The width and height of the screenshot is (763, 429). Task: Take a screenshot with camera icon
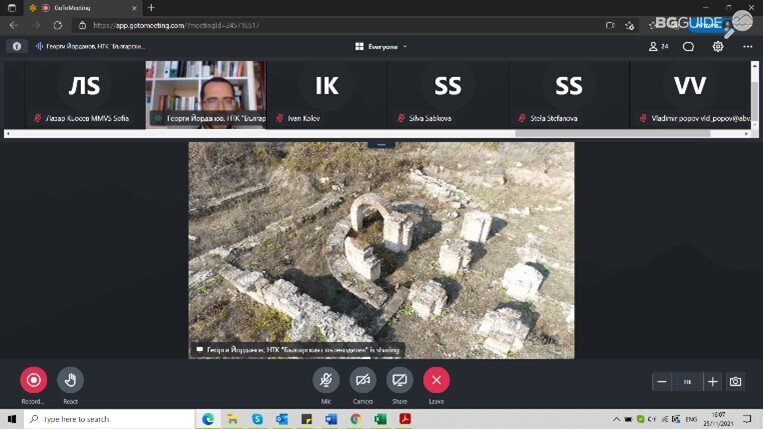[736, 382]
